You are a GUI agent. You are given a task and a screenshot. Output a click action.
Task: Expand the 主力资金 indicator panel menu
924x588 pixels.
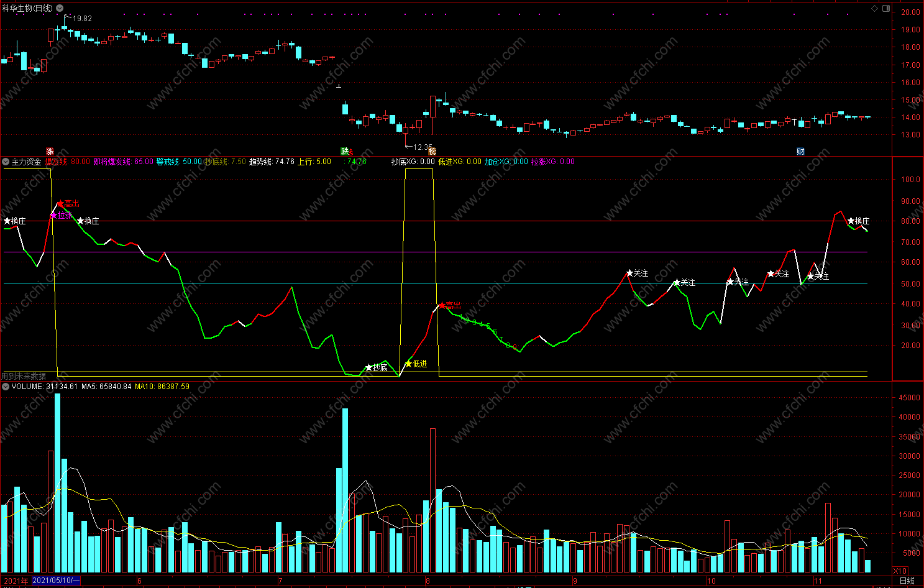coord(6,162)
